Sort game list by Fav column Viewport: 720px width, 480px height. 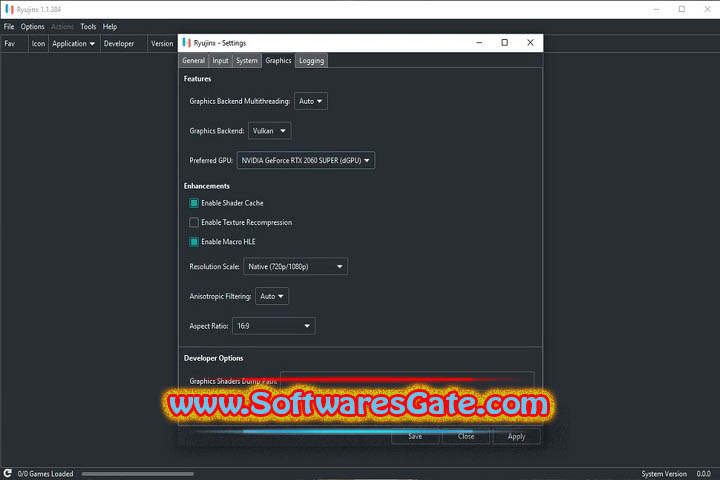click(x=13, y=44)
